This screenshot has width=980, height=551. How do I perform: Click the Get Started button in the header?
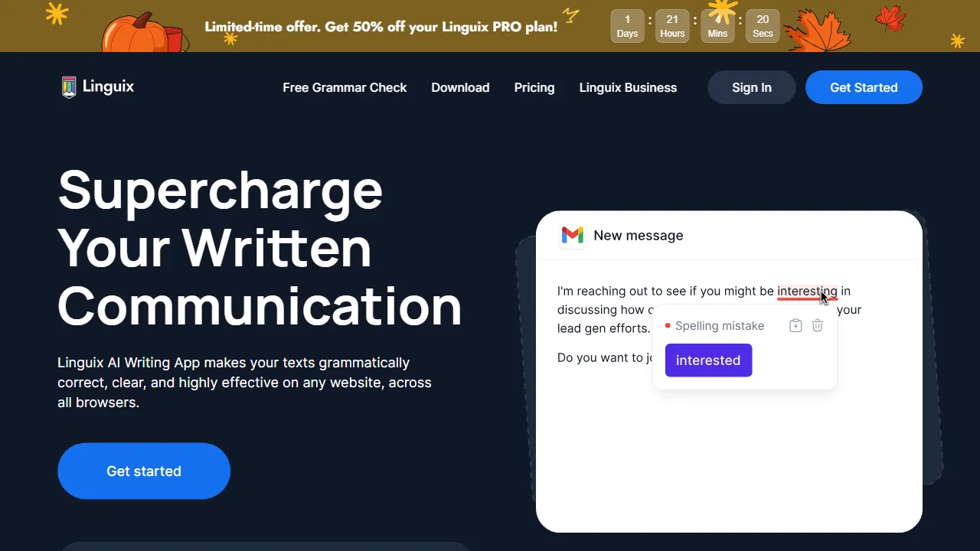pos(864,87)
